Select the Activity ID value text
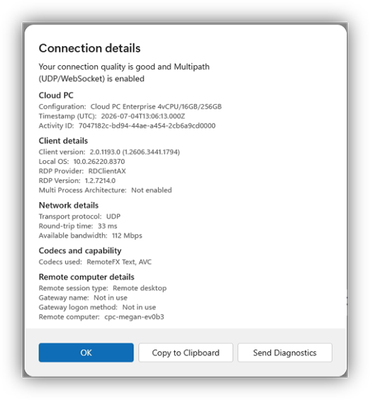 pos(147,126)
